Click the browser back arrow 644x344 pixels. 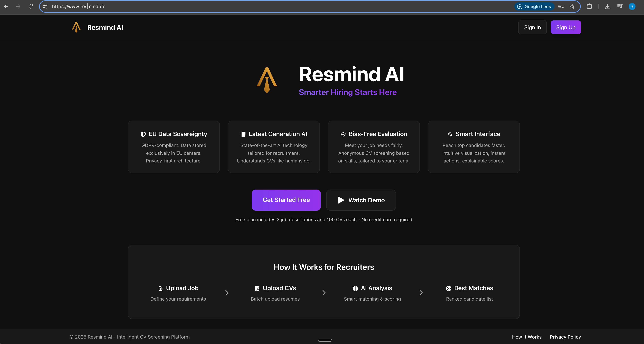click(x=6, y=6)
